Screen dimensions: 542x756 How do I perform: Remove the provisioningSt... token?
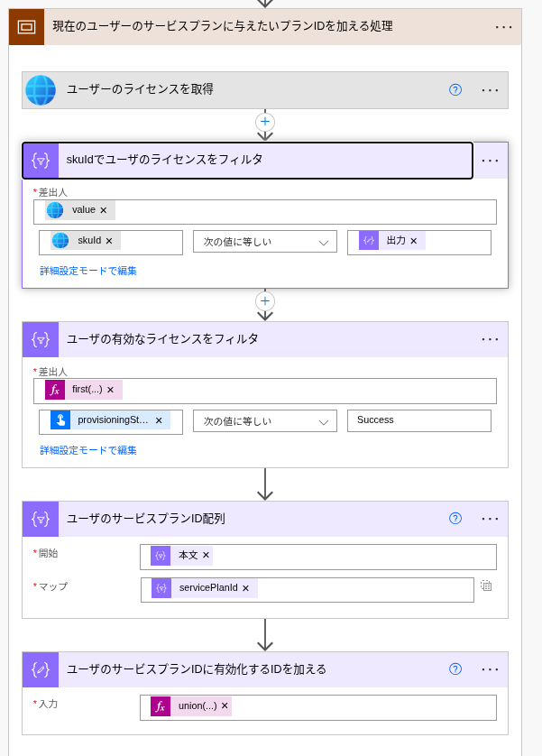[x=159, y=420]
